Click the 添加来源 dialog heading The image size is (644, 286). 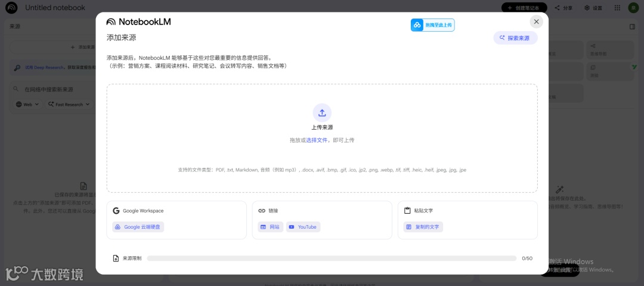coord(121,38)
